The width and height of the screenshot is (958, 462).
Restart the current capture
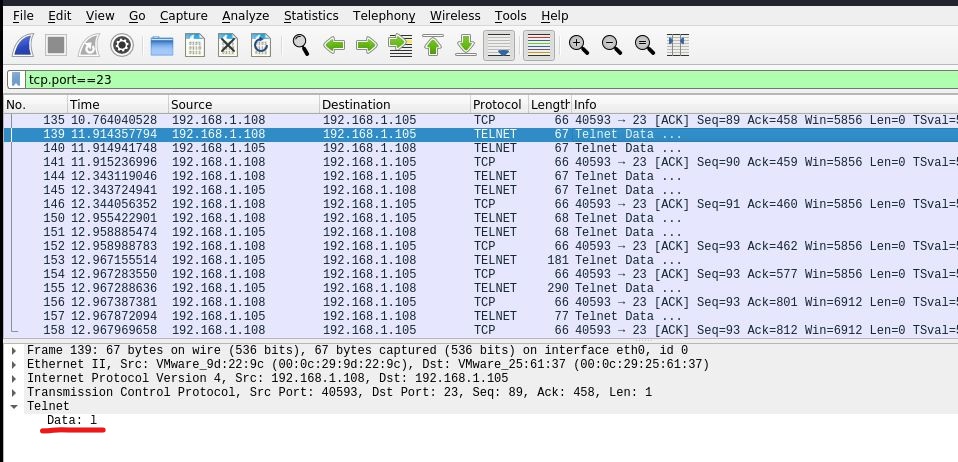[x=89, y=45]
